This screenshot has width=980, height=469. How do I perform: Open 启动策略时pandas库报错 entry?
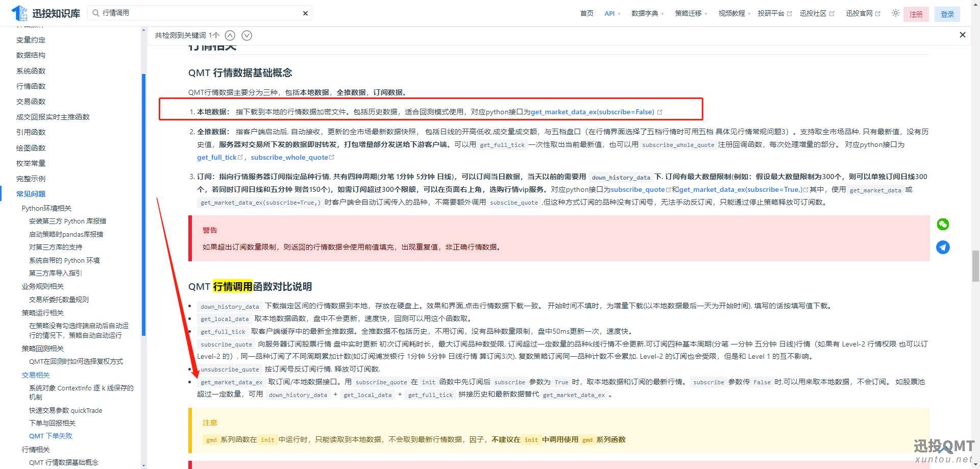click(66, 234)
